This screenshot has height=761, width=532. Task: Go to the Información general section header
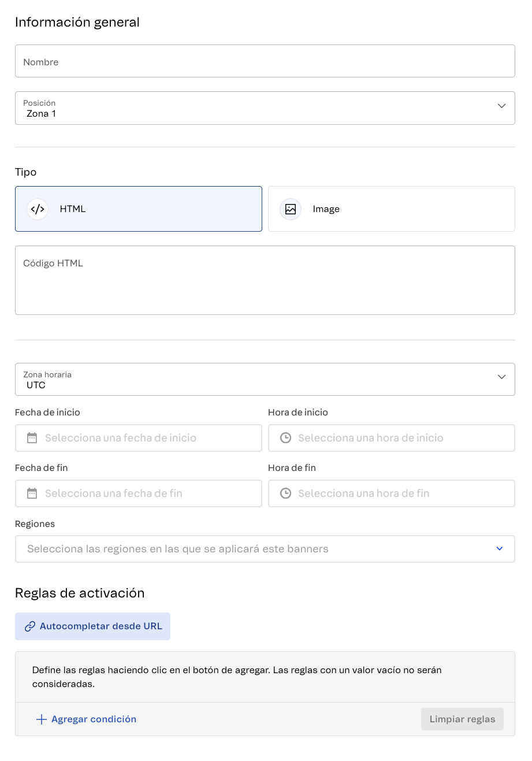[77, 22]
